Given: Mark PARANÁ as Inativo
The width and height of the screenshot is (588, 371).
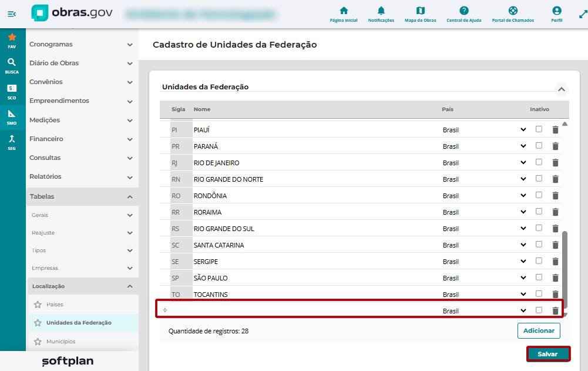Looking at the screenshot, I should (x=539, y=146).
